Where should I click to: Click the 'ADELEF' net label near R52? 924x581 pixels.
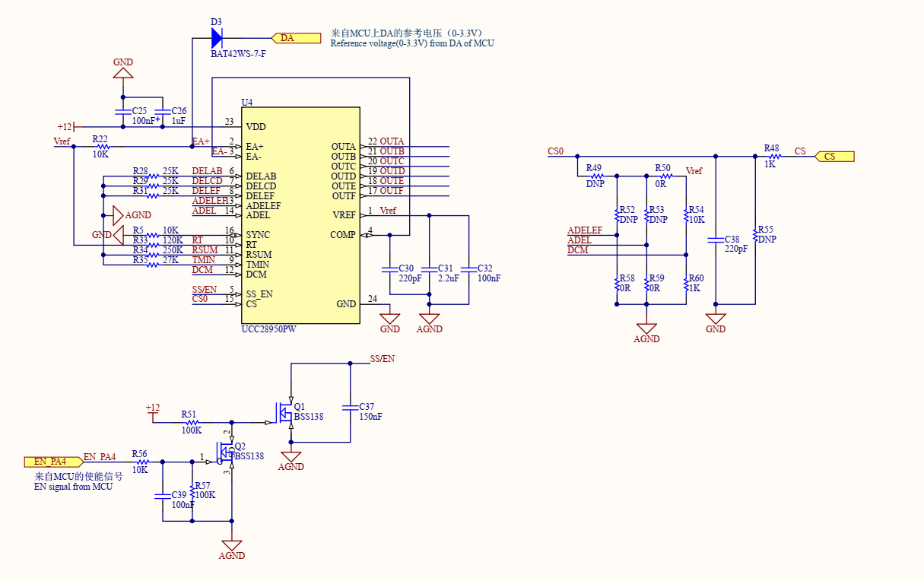coord(585,230)
